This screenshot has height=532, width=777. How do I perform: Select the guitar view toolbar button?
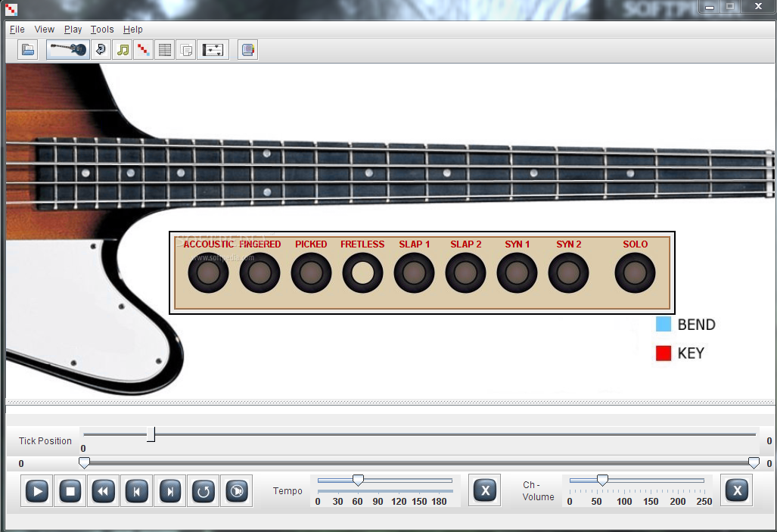point(68,50)
